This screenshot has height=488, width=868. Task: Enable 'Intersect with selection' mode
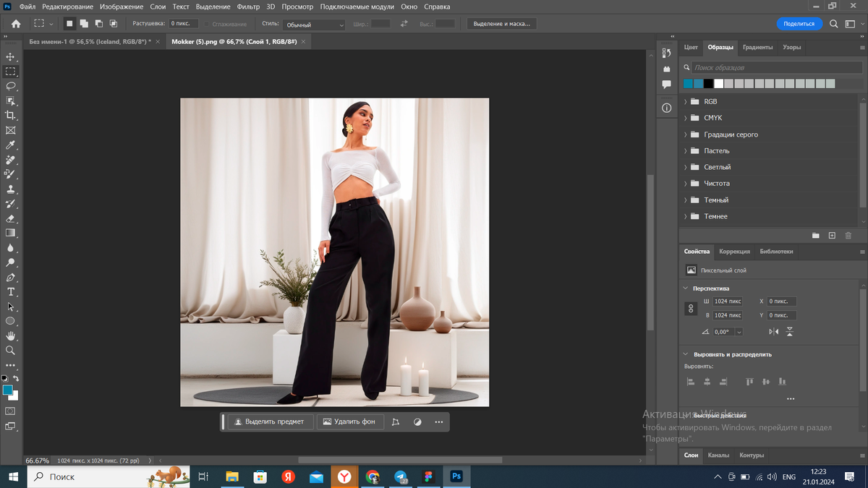pos(114,24)
